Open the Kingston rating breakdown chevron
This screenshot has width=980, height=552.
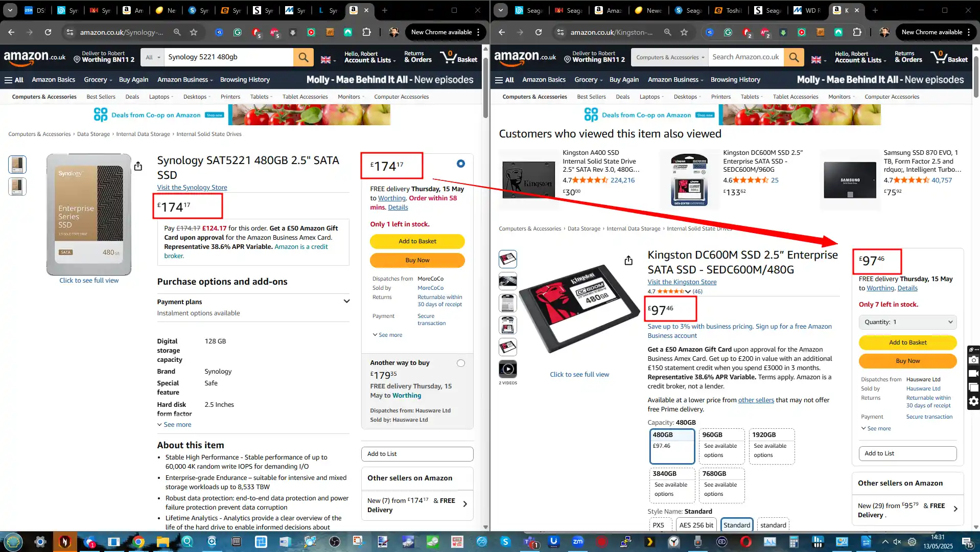click(688, 292)
